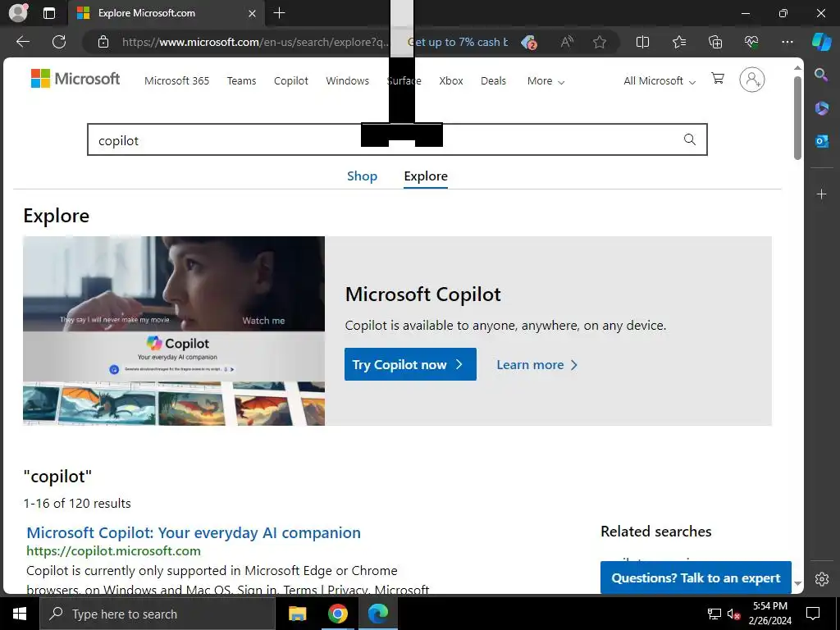Switch to the Shop tab
The height and width of the screenshot is (630, 840).
362,176
